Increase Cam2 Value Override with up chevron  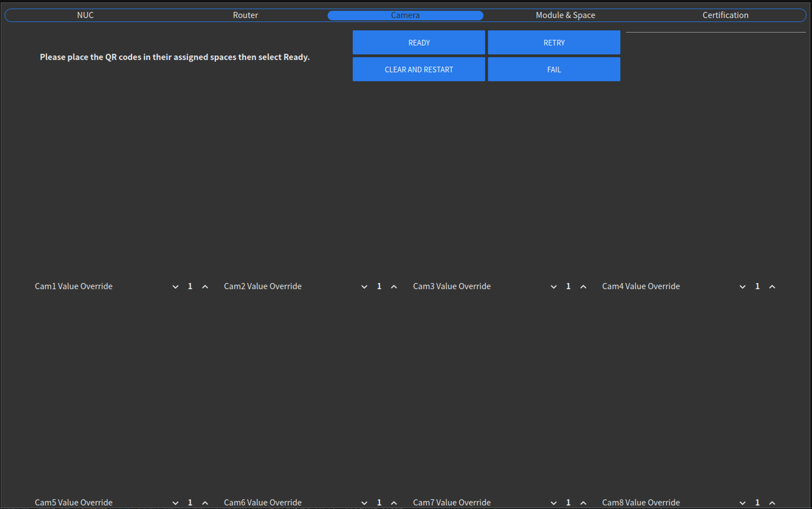click(x=394, y=287)
